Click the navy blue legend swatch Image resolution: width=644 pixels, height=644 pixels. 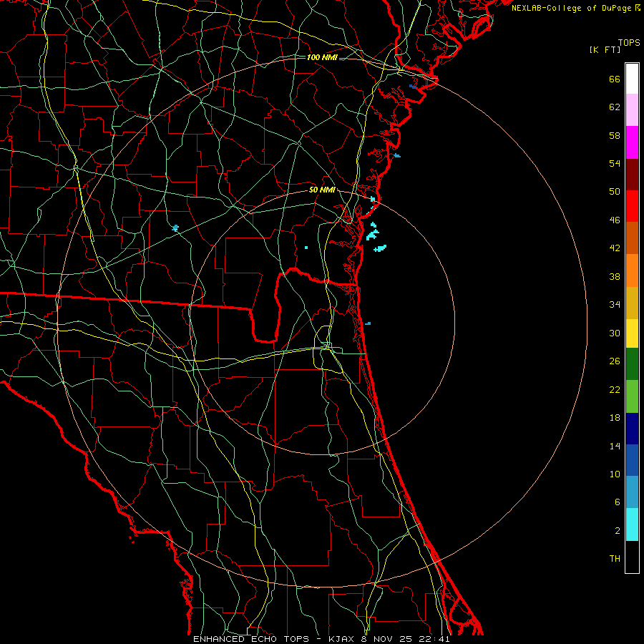coord(632,429)
